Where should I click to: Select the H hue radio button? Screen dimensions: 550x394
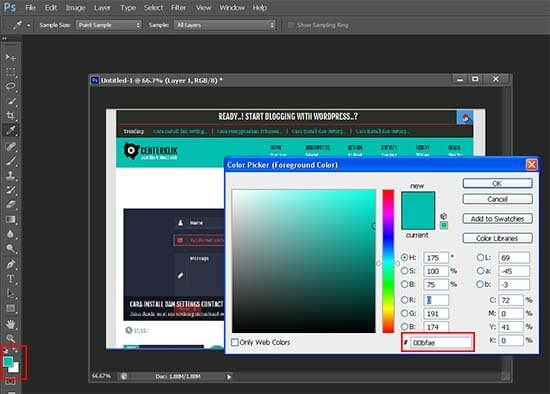point(404,258)
